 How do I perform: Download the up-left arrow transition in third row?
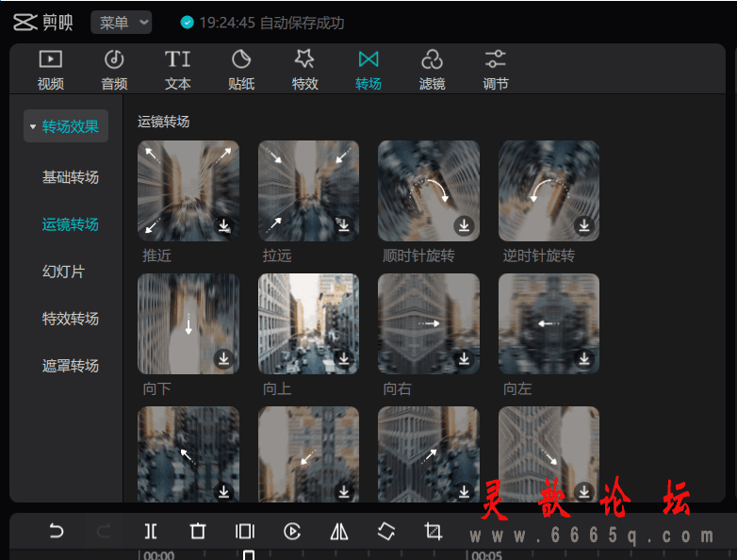(223, 492)
